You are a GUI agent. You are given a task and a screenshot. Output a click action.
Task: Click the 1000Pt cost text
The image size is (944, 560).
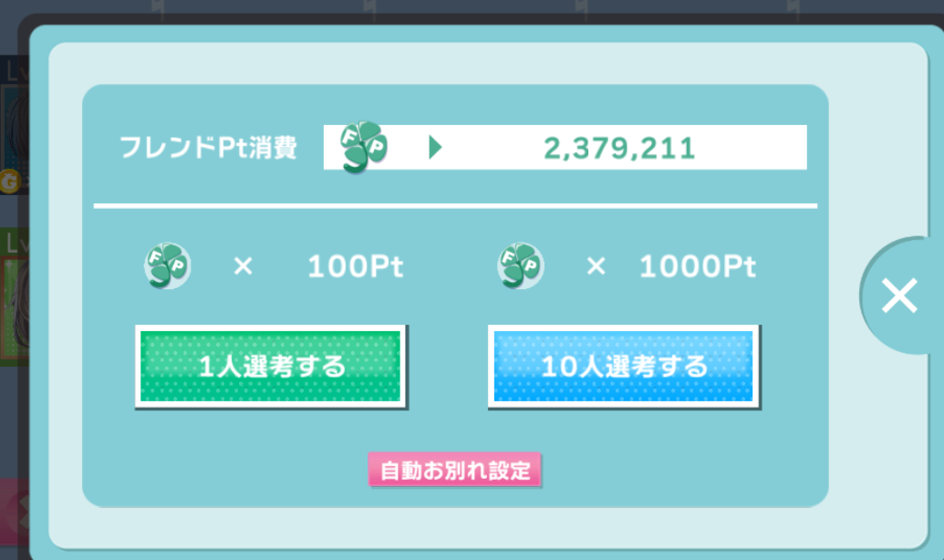(x=697, y=266)
